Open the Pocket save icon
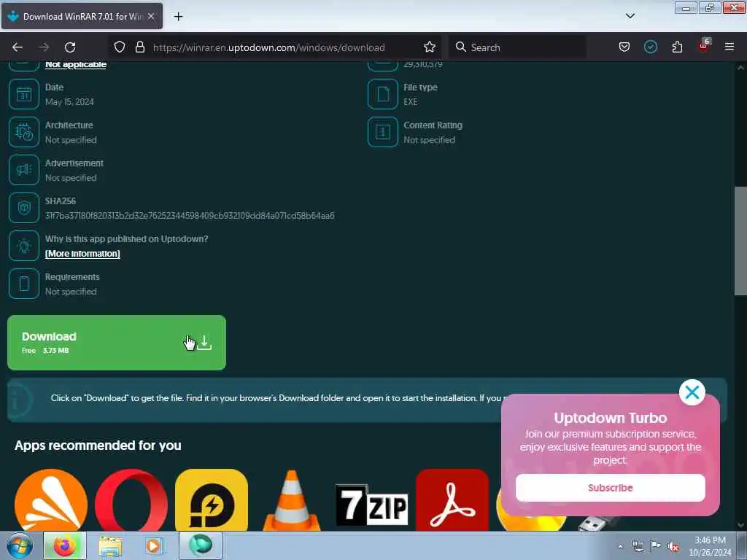The width and height of the screenshot is (747, 560). coord(624,47)
